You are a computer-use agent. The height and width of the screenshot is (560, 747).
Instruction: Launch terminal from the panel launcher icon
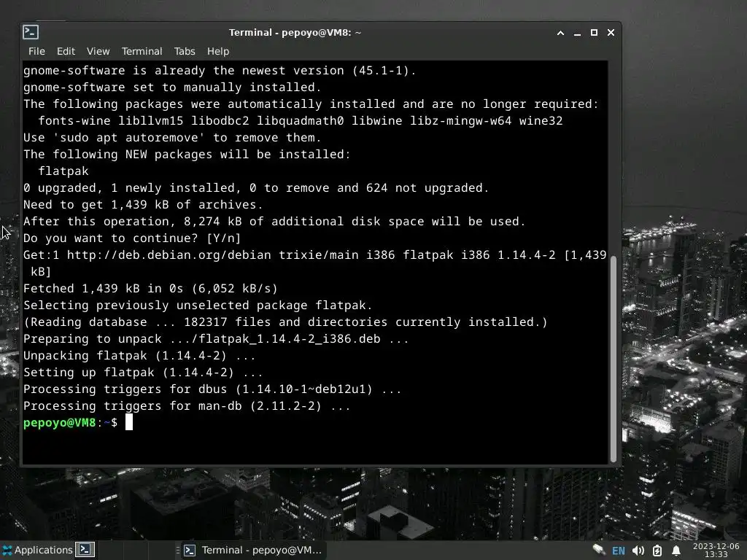pos(85,550)
